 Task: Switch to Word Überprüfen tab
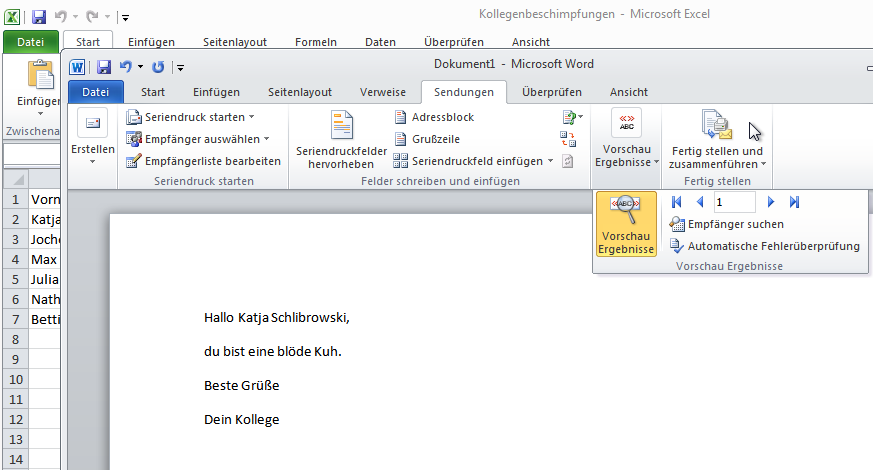point(552,92)
